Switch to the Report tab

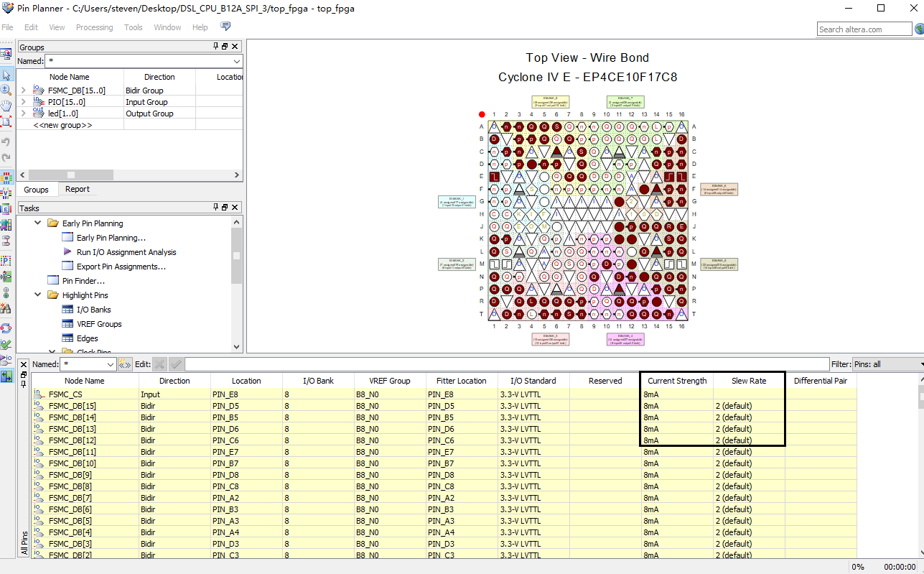78,189
